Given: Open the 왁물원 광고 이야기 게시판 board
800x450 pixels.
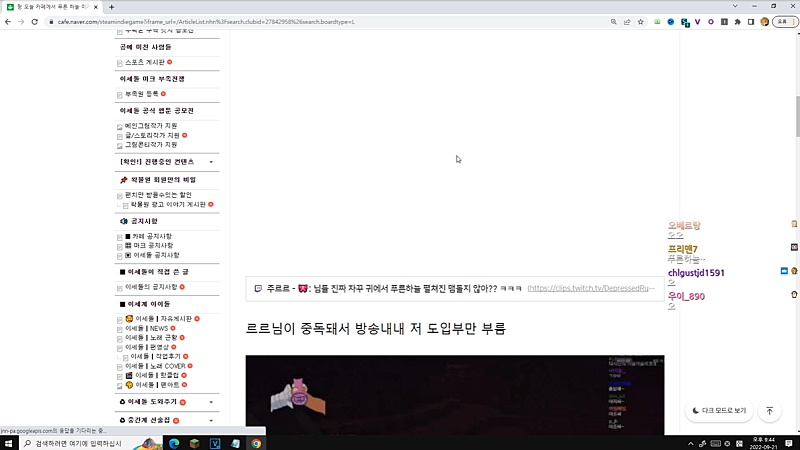Looking at the screenshot, I should (x=168, y=205).
